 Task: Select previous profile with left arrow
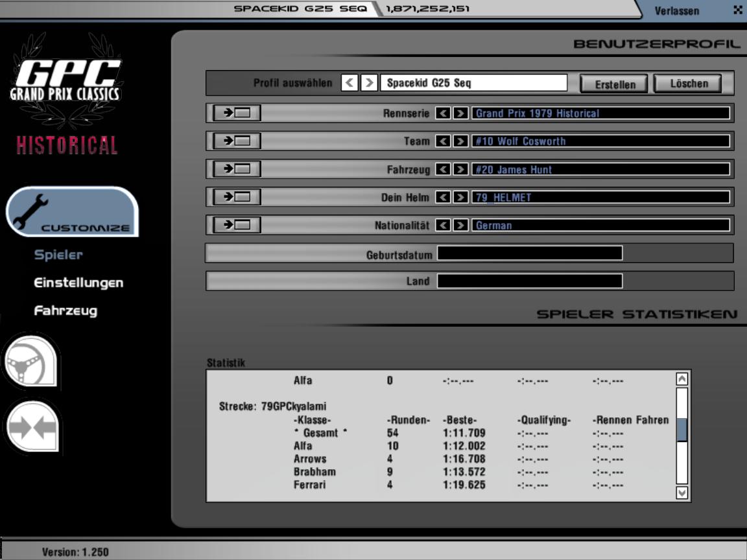[x=350, y=83]
